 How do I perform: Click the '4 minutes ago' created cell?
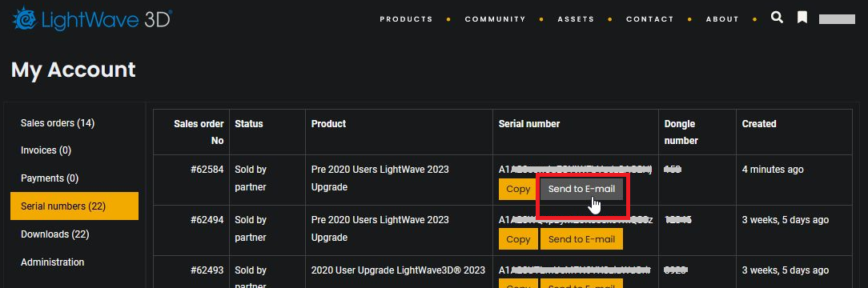click(x=772, y=169)
